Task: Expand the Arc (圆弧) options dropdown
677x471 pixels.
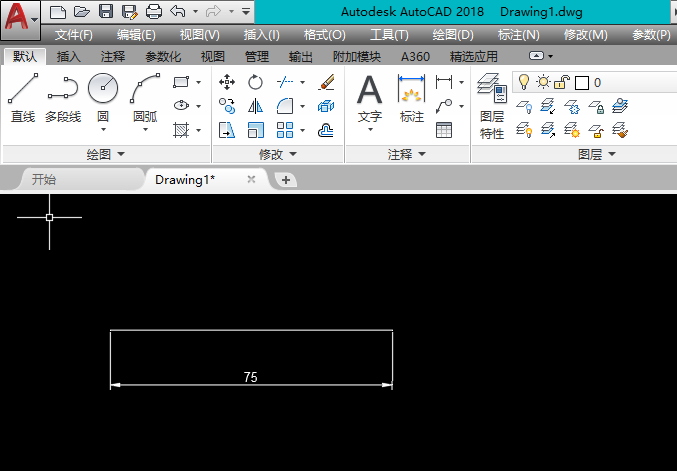Action: pos(146,130)
